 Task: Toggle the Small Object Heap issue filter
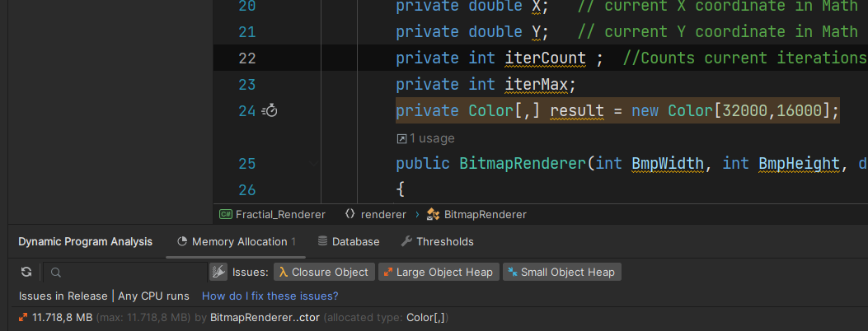click(x=562, y=272)
